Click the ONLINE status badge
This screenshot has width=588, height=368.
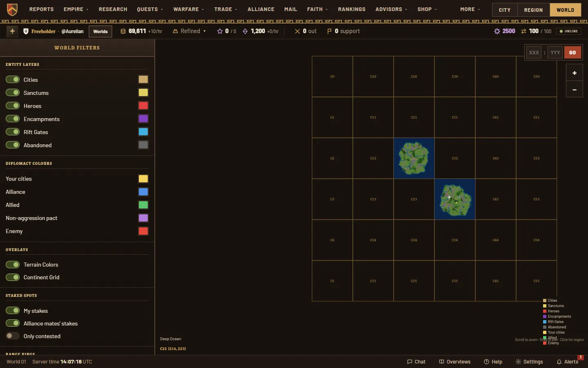[x=569, y=31]
